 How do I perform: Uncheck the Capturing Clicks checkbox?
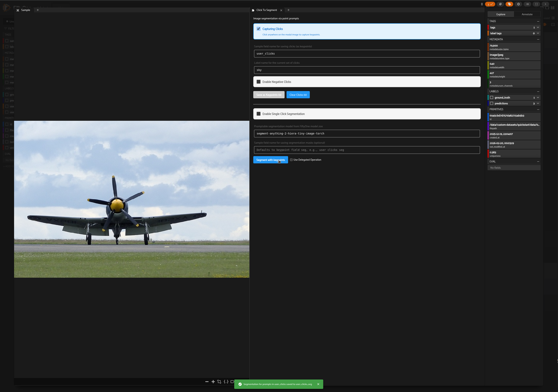tap(258, 29)
